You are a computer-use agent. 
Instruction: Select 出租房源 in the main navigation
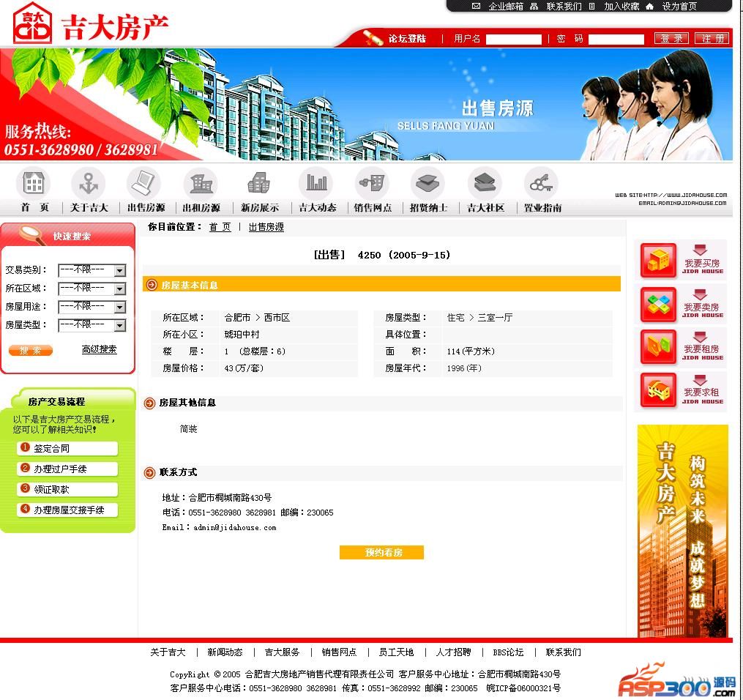[201, 207]
